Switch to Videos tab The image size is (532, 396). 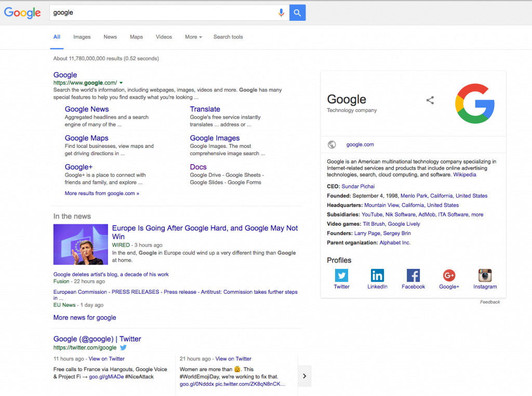point(164,37)
